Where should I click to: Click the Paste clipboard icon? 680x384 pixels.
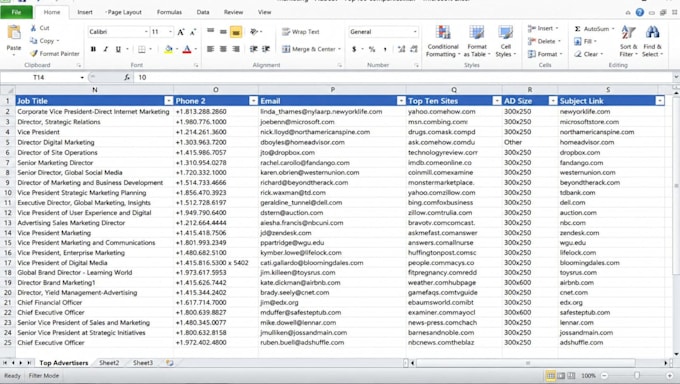click(x=14, y=33)
